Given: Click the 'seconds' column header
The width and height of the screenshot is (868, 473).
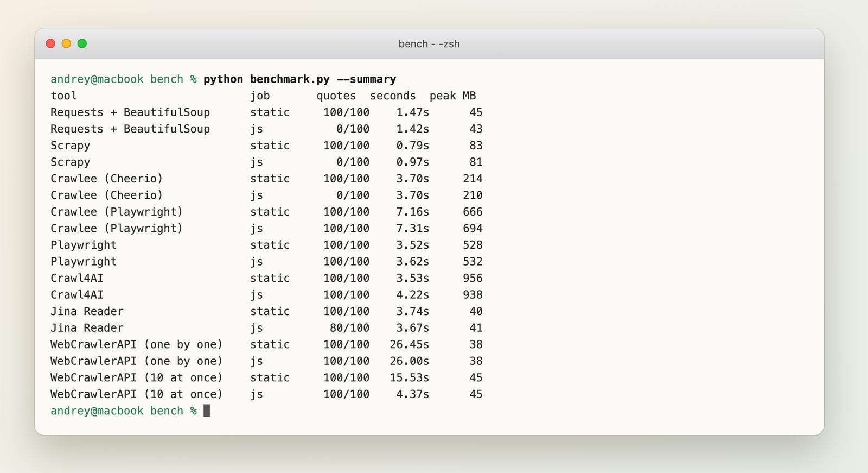Looking at the screenshot, I should [393, 96].
